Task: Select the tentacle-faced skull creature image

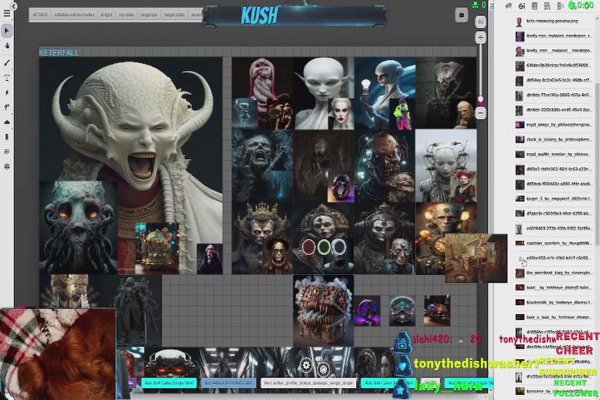Action: 78,227
